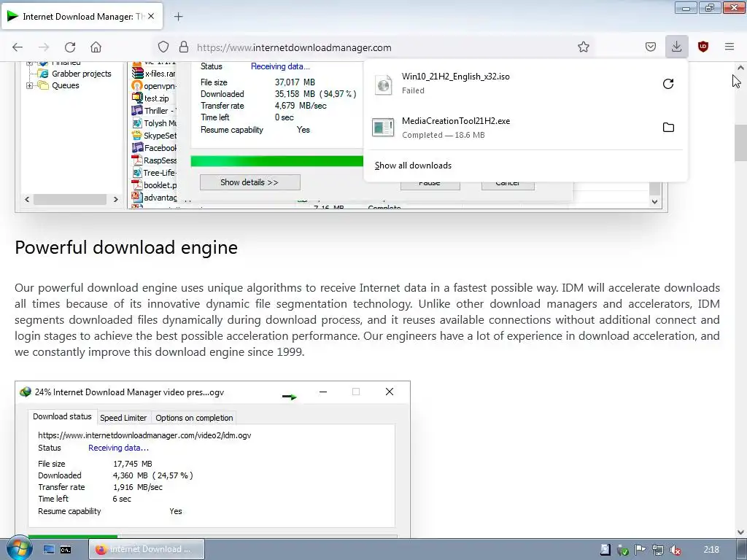Open the uBlock Origin extension icon

point(703,47)
